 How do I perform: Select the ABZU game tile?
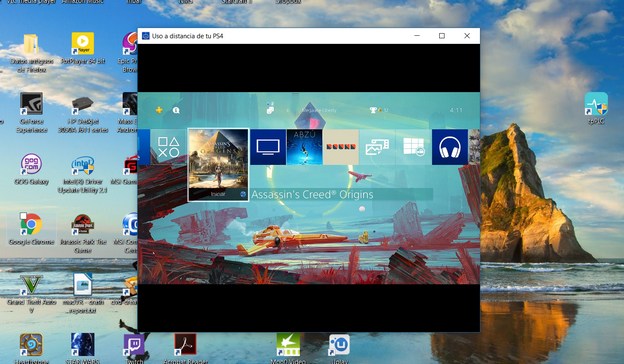(304, 147)
